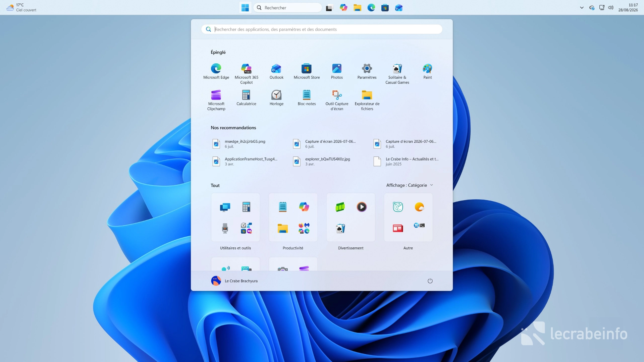Open the calculator in Utilitaires et outils category

point(246,207)
